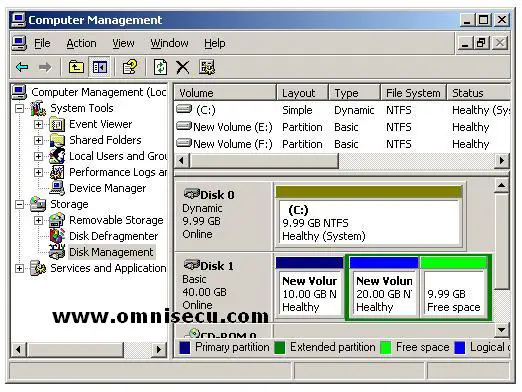Click the tree pane scroll right arrow
The image size is (522, 392).
pos(159,350)
